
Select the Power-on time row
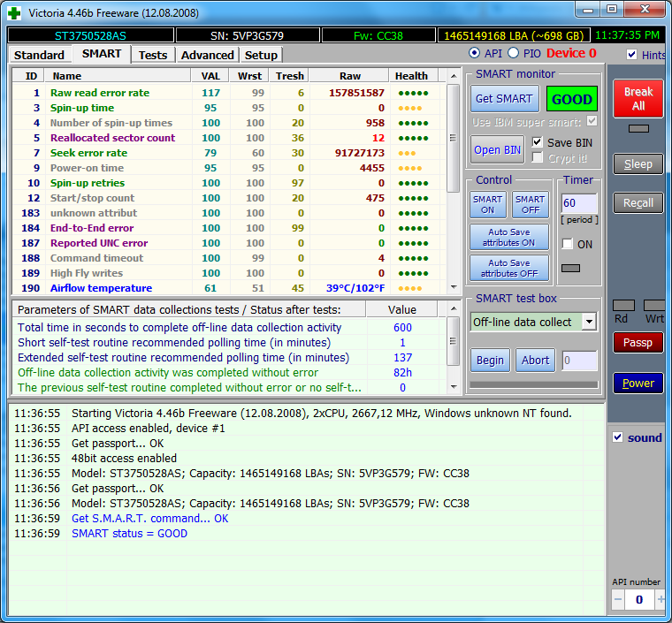229,168
